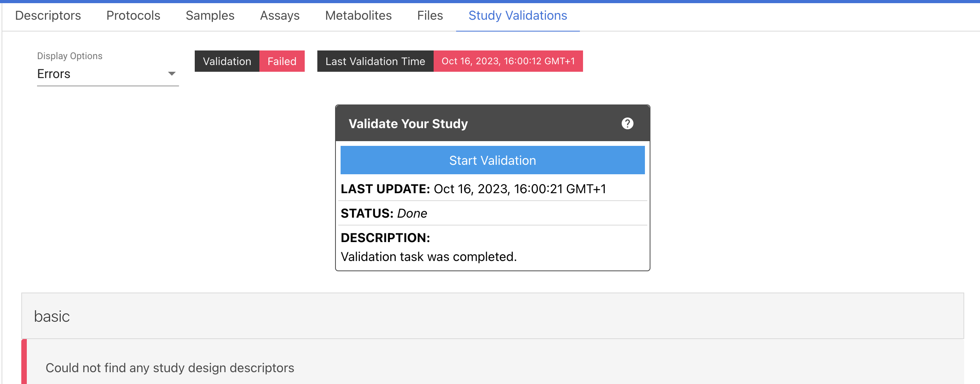The width and height of the screenshot is (980, 384).
Task: Open the Errors display options selector
Action: (108, 74)
